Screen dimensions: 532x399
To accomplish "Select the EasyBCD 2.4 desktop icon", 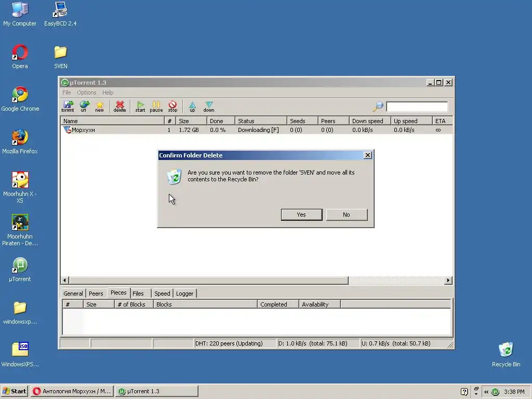I will pos(60,14).
